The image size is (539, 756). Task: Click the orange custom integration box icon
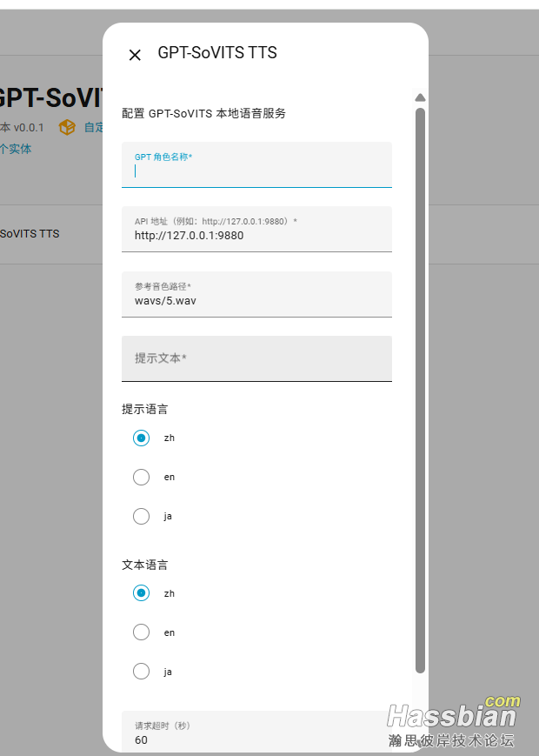tap(67, 128)
